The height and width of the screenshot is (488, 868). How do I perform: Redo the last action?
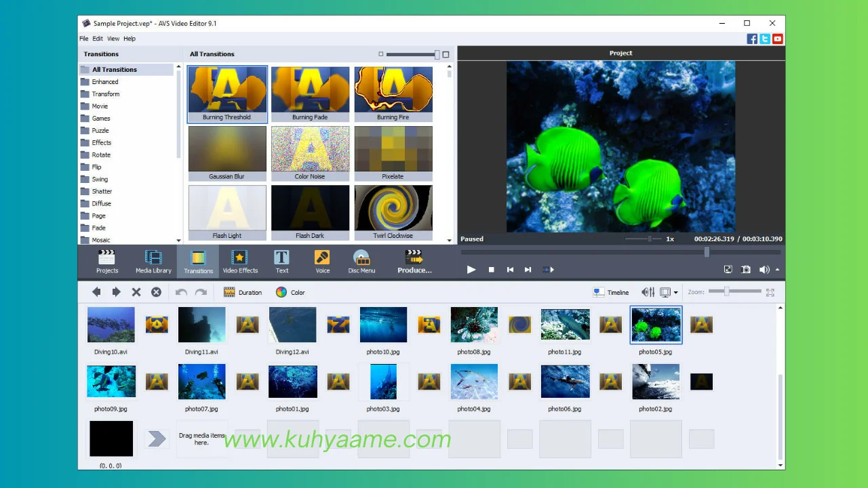click(201, 292)
